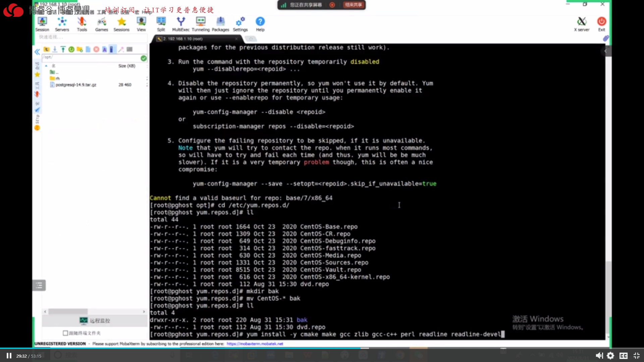This screenshot has height=362, width=644.
Task: Select the 'rh' folder
Action: click(55, 78)
